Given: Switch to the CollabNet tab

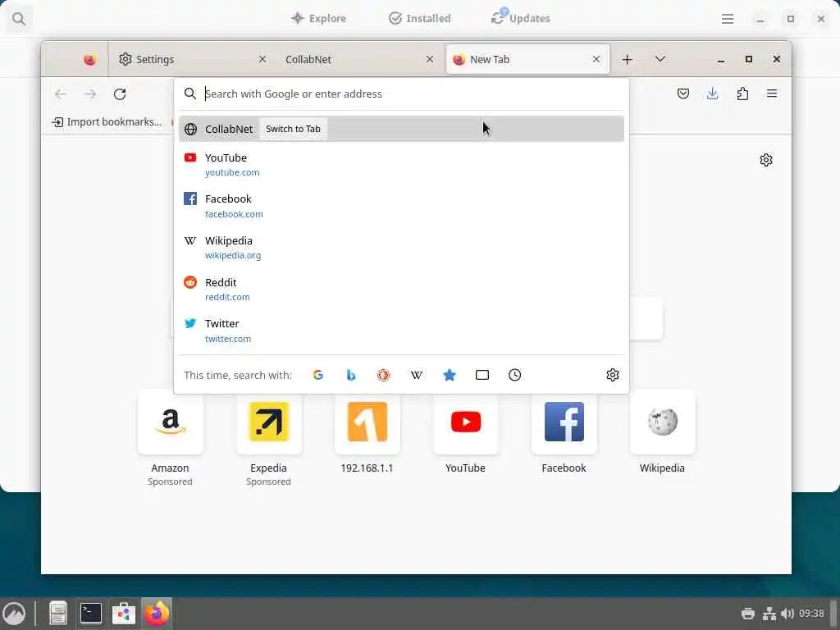Looking at the screenshot, I should tap(359, 59).
